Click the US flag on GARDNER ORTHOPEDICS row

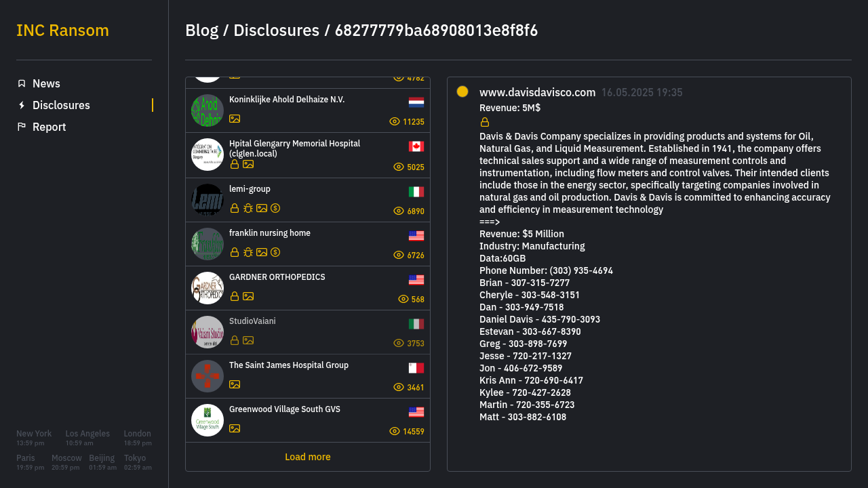tap(416, 280)
